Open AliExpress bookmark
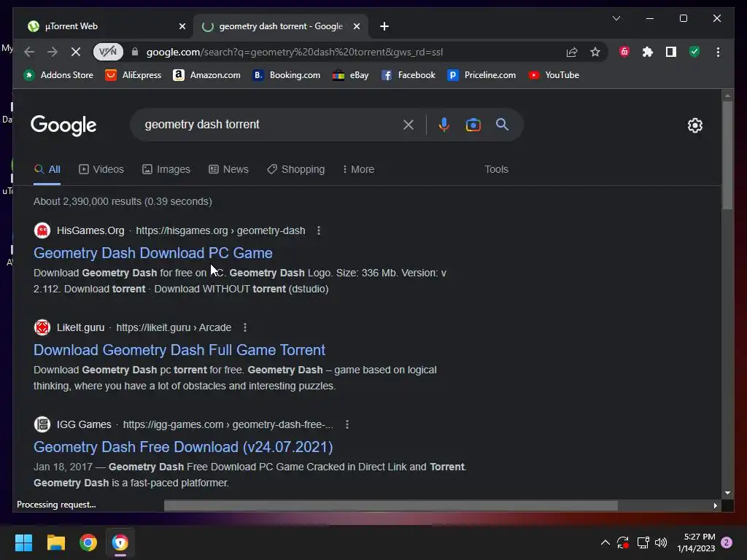The width and height of the screenshot is (747, 560). tap(133, 75)
